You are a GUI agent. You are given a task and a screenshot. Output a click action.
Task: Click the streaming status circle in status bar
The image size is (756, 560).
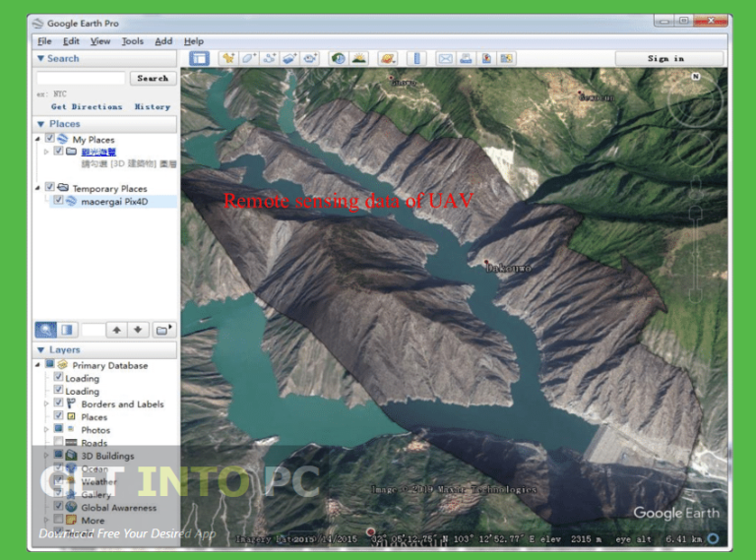pos(713,538)
